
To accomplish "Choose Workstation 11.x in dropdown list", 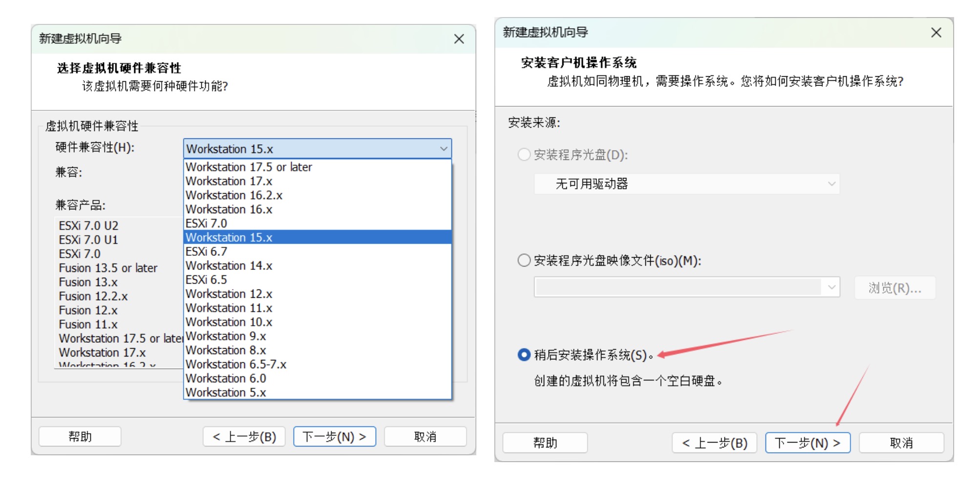I will pyautogui.click(x=318, y=309).
